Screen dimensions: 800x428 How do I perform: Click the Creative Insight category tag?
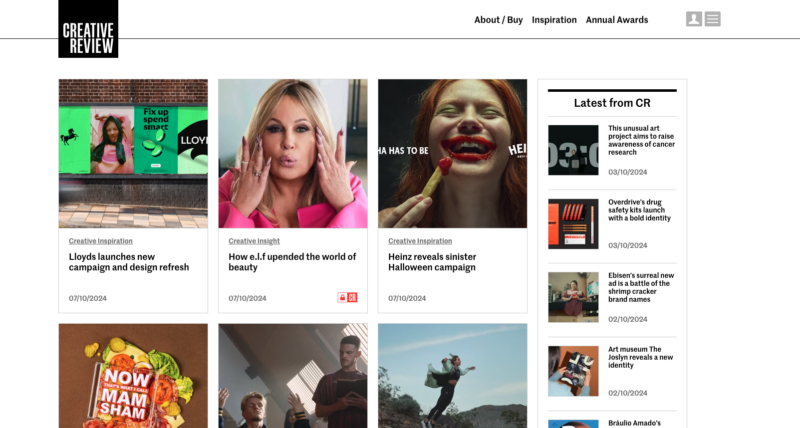(254, 241)
